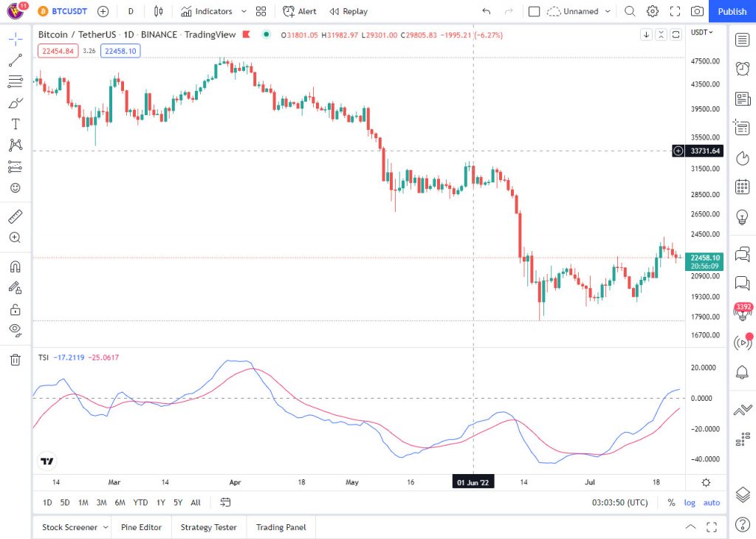Select the text annotation tool
The image size is (756, 539).
(16, 124)
